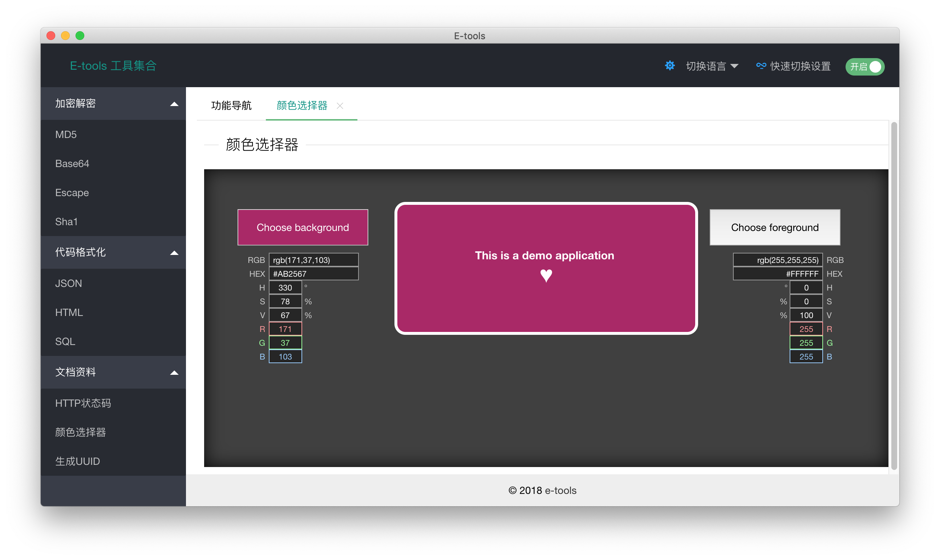
Task: Click the Choose background button
Action: pos(303,227)
